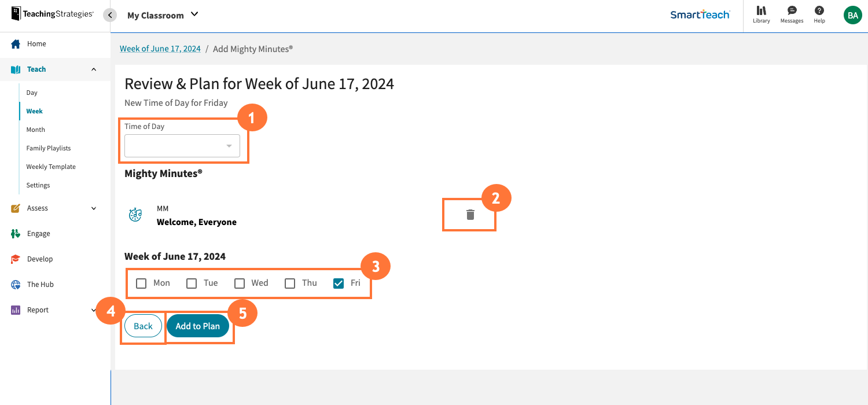The height and width of the screenshot is (405, 868).
Task: Open the Help center
Action: click(x=819, y=14)
